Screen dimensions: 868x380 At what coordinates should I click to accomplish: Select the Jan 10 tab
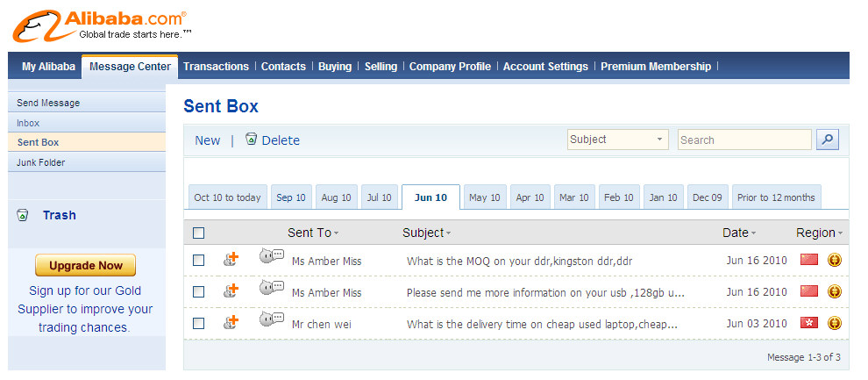664,197
